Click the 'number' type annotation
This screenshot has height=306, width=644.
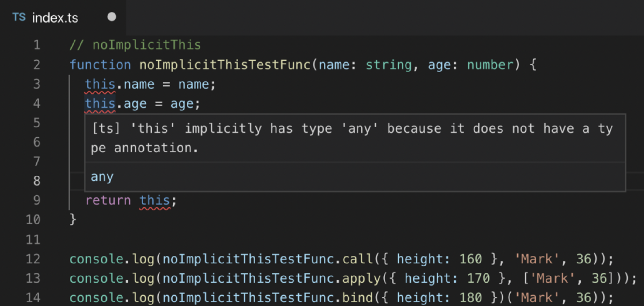[x=490, y=65]
